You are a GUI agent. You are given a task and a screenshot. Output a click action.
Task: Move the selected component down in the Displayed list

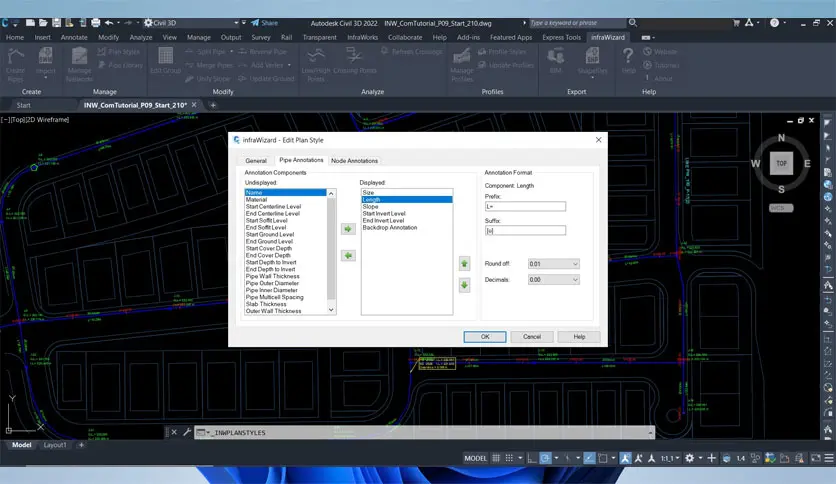point(464,285)
